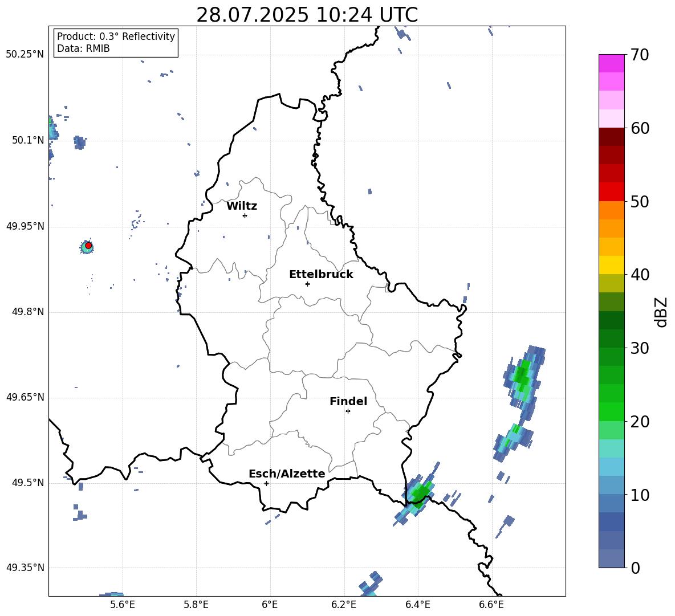
Task: Click the 6.6°E longitude label
Action: click(491, 605)
